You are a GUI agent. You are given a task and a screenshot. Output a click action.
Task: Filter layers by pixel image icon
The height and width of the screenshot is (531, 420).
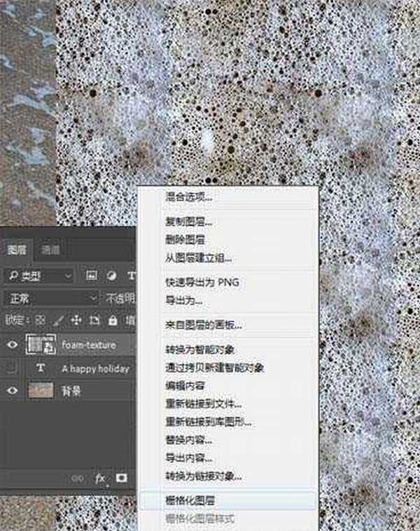(x=92, y=276)
